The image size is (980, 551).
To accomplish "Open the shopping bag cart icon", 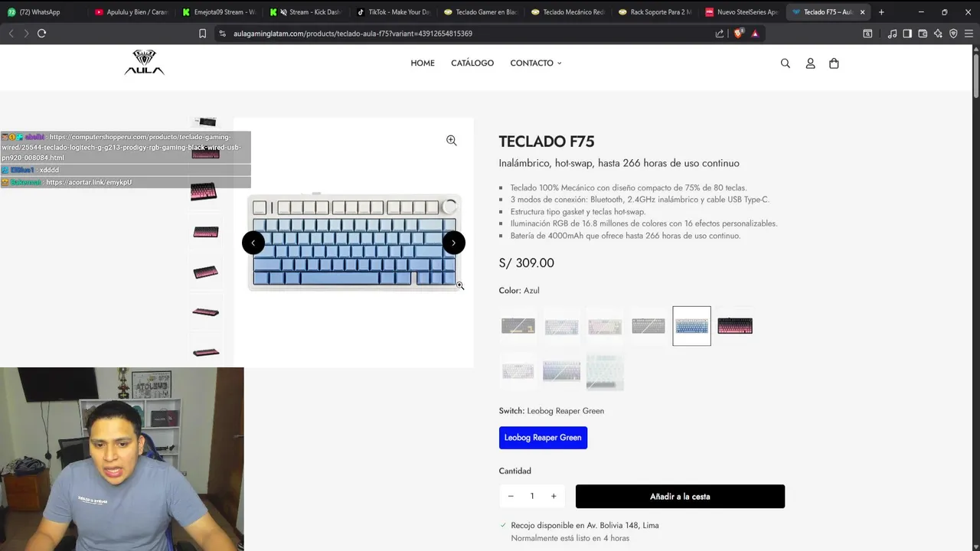I will click(834, 64).
